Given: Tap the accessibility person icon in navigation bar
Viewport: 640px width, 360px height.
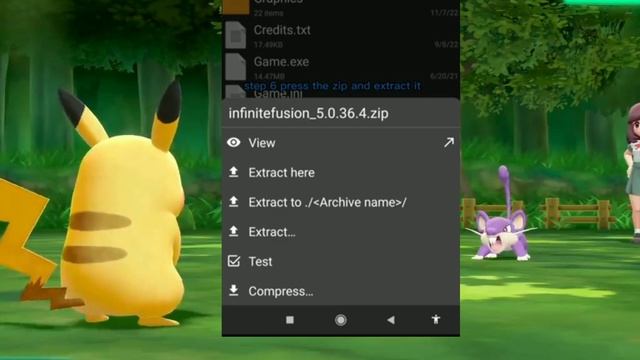Looking at the screenshot, I should (436, 320).
